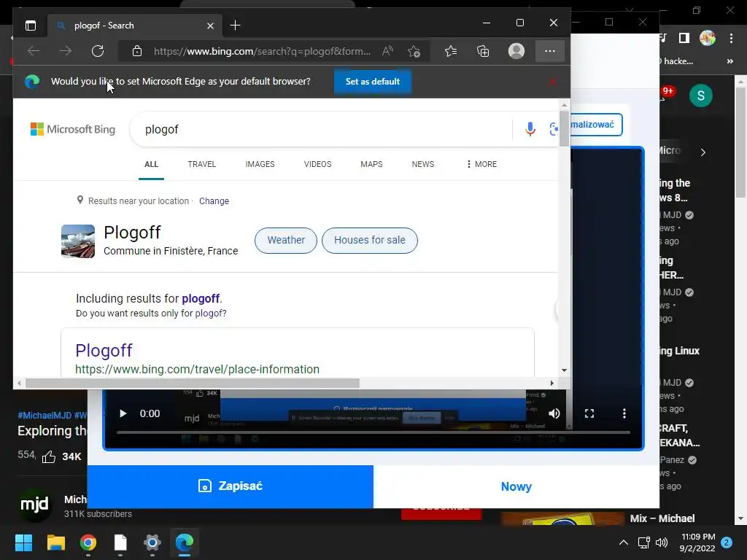Expand the MORE search categories menu

pyautogui.click(x=481, y=164)
